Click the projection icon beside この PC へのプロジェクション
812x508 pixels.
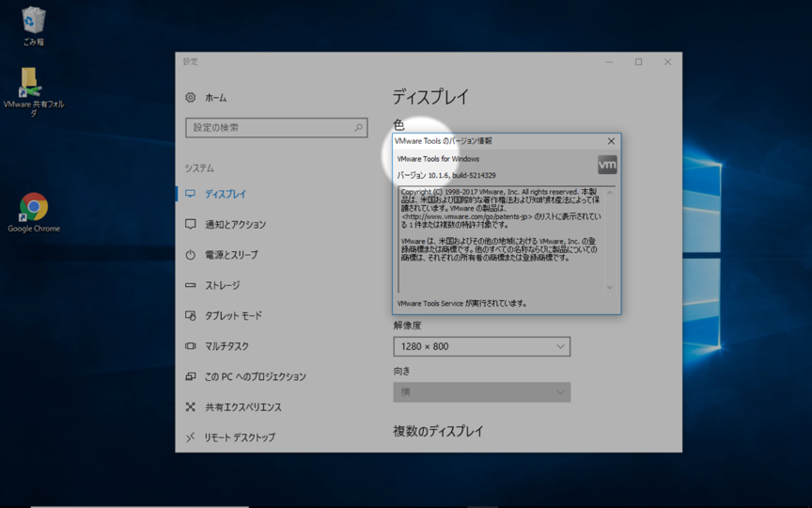point(191,376)
